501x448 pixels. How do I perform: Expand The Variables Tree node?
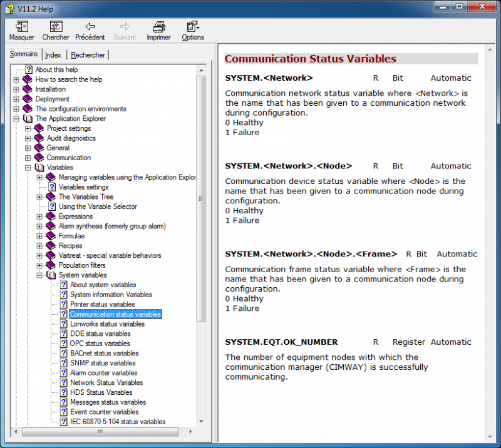point(39,197)
